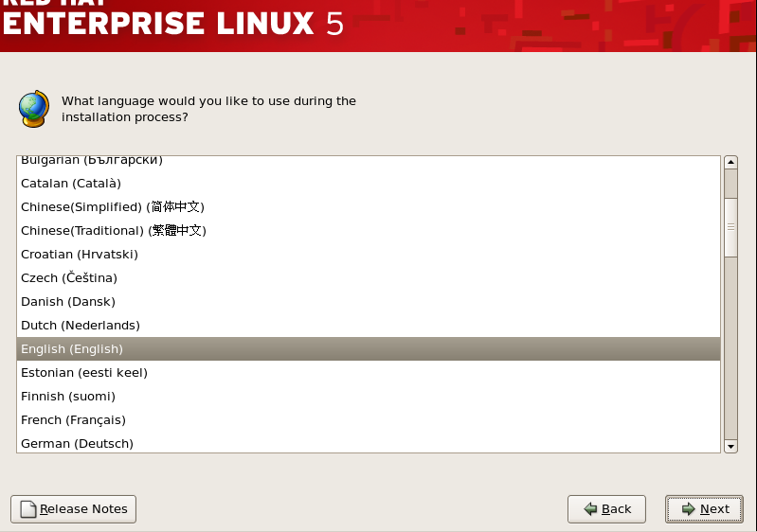Select Finnish (suomi) language

pos(369,396)
